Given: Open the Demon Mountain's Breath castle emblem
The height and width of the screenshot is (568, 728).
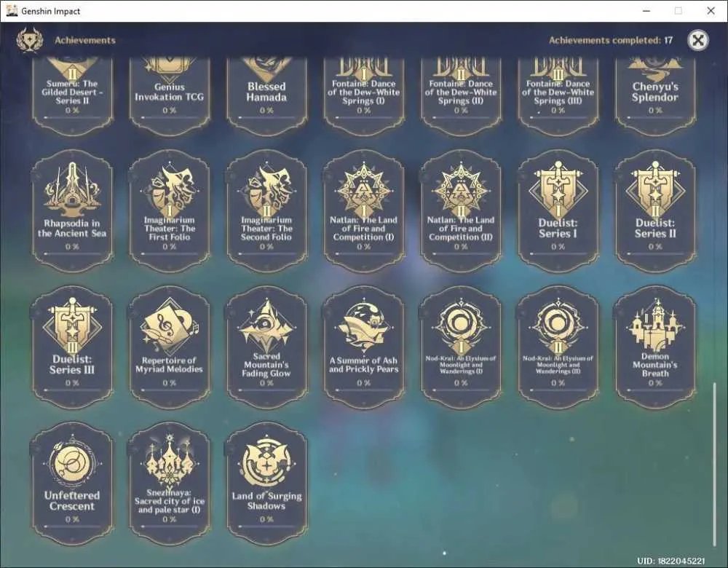Looking at the screenshot, I should tap(655, 324).
